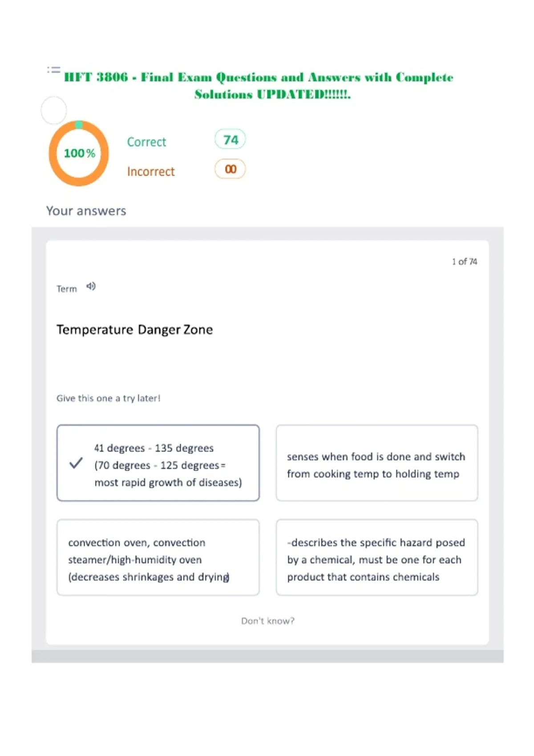Click the HFT 3806 Final Exam title
Image resolution: width=534 pixels, height=756 pixels.
(x=259, y=86)
